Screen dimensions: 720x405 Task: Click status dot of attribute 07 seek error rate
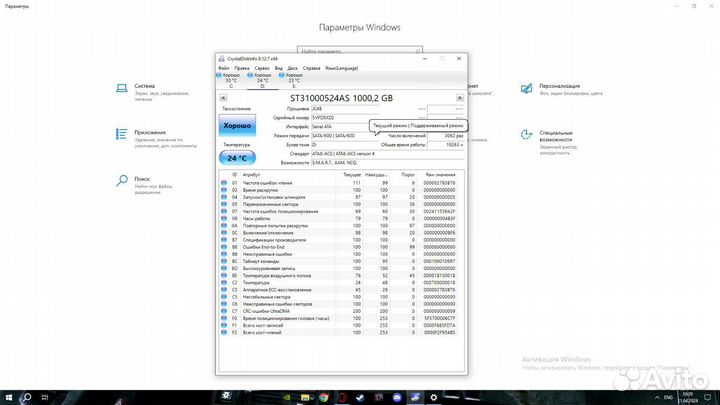tap(224, 211)
